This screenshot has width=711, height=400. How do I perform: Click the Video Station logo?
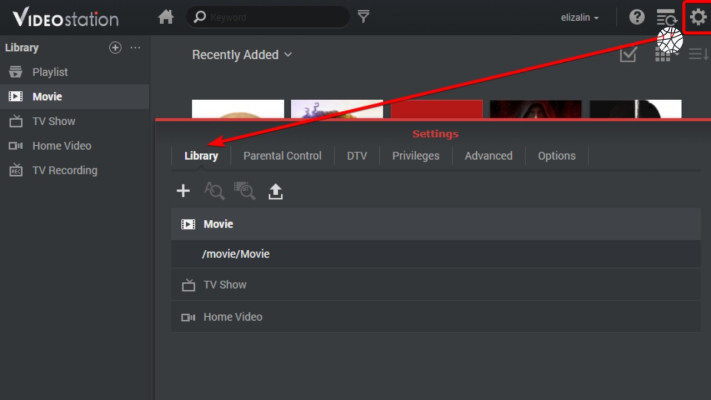[x=66, y=18]
